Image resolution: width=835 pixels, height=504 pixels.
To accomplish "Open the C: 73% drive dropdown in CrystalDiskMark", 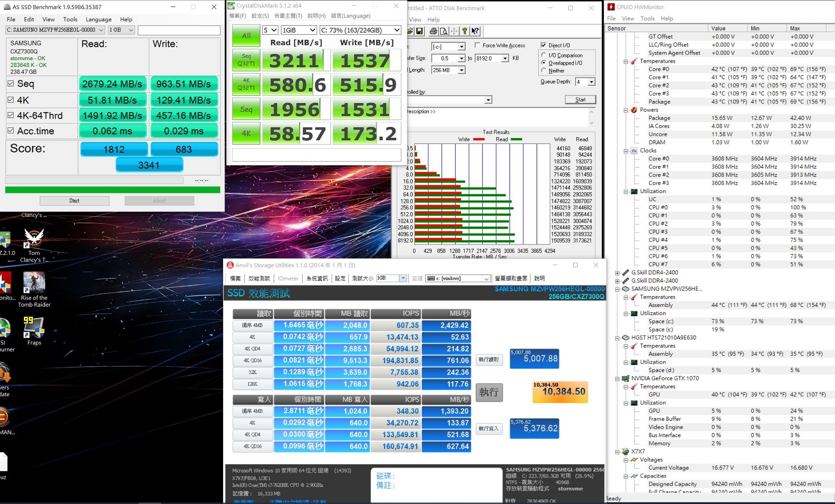I will click(x=360, y=30).
